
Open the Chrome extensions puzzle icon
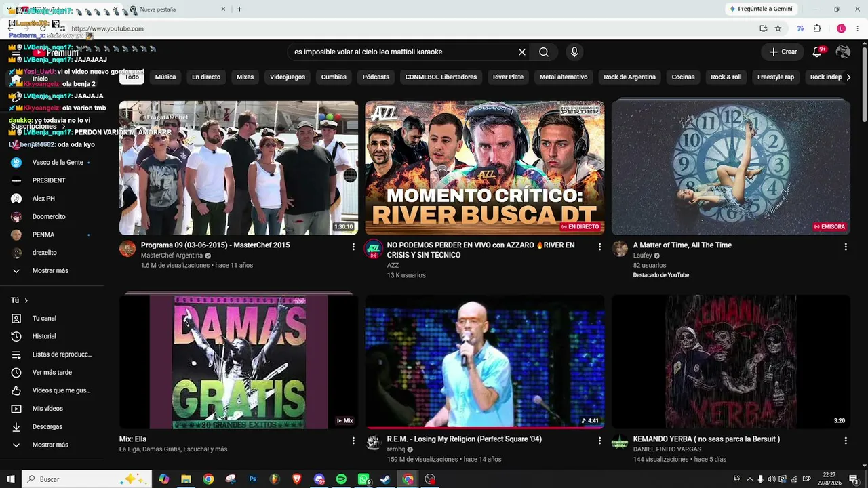[x=817, y=28]
